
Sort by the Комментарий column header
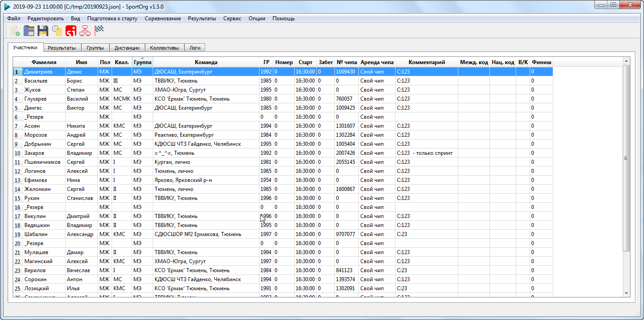point(427,62)
